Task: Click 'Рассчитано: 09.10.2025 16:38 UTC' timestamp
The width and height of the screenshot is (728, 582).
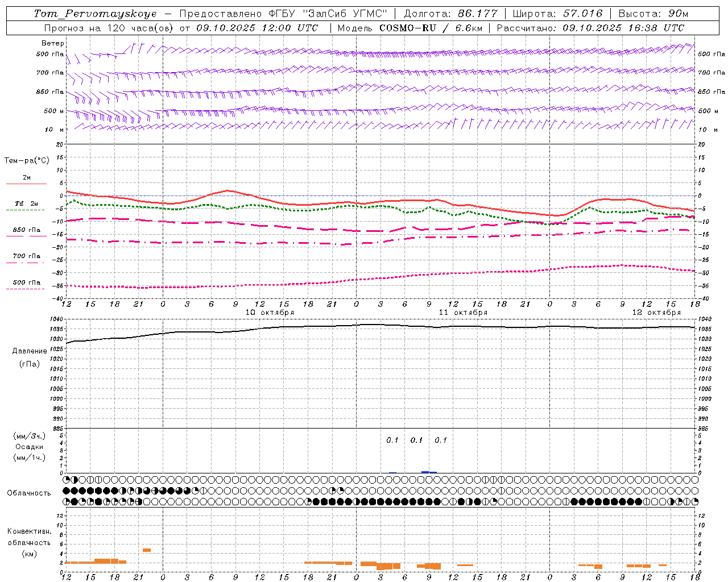Action: click(x=590, y=28)
